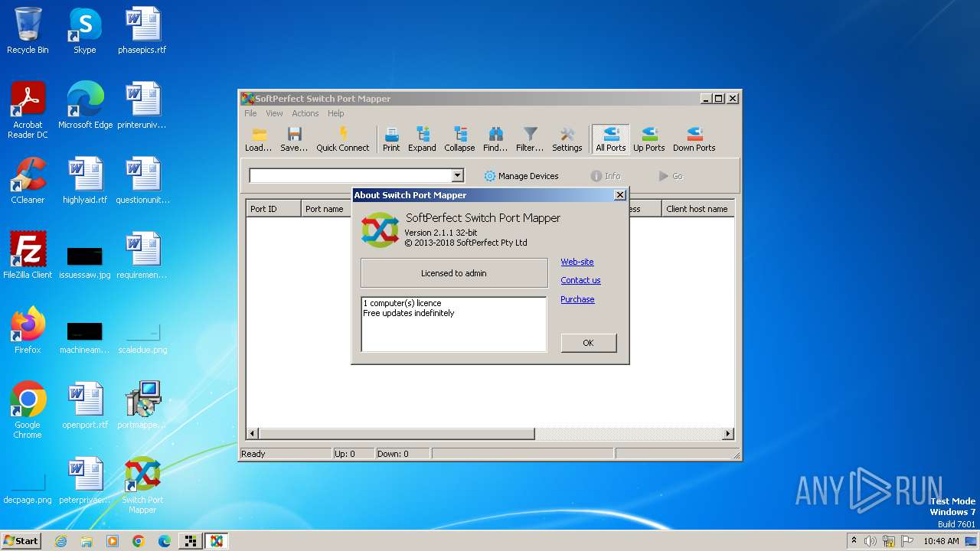Toggle the Up Ports view
The height and width of the screenshot is (551, 980).
coord(648,139)
